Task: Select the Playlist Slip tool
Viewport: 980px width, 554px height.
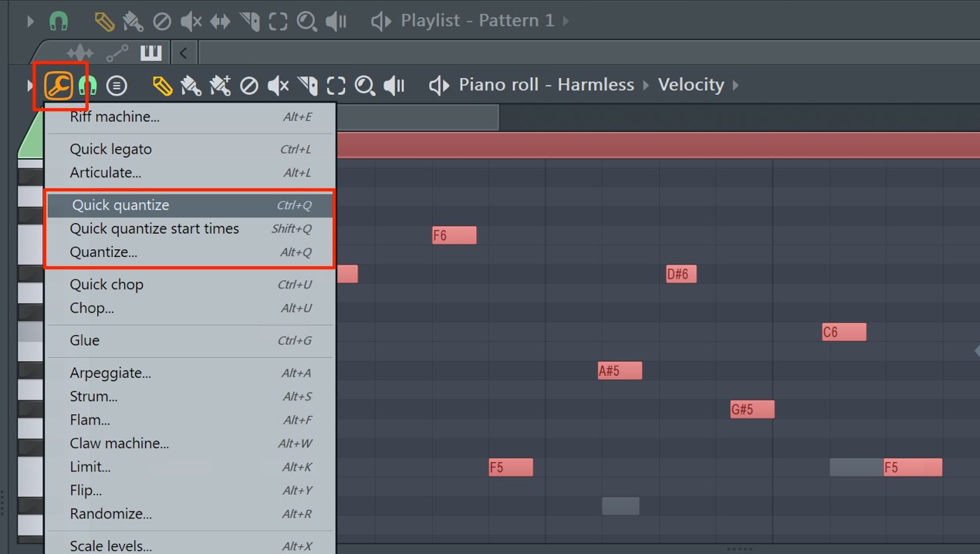Action: tap(220, 21)
